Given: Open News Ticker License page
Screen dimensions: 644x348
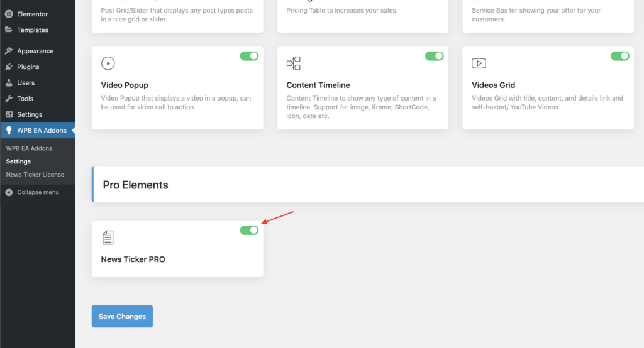Looking at the screenshot, I should (x=35, y=175).
